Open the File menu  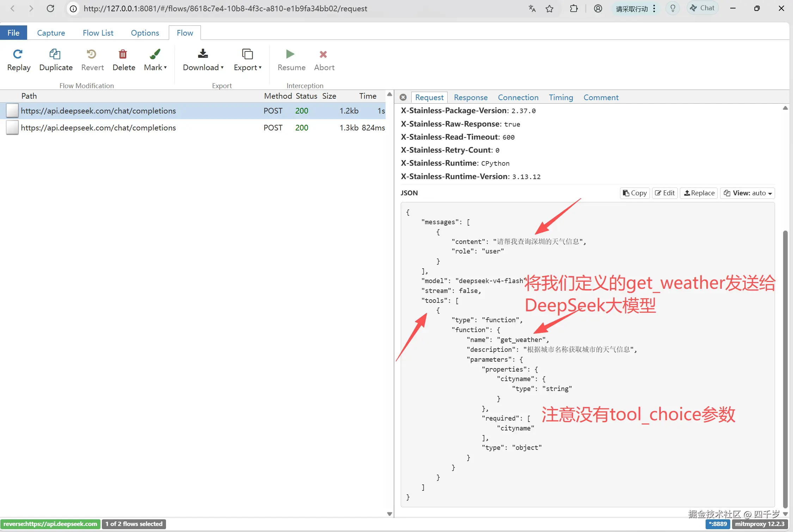tap(13, 33)
